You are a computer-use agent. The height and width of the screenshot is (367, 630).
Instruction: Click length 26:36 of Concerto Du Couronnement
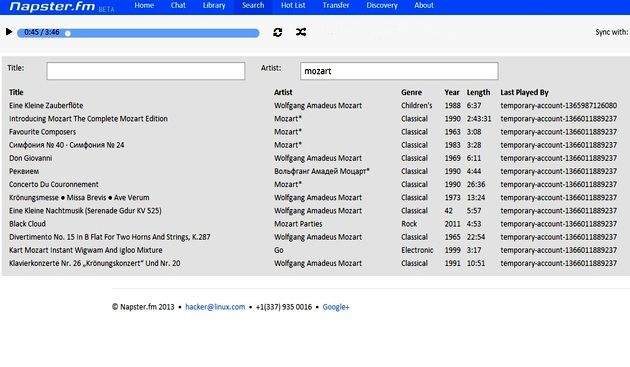point(476,185)
